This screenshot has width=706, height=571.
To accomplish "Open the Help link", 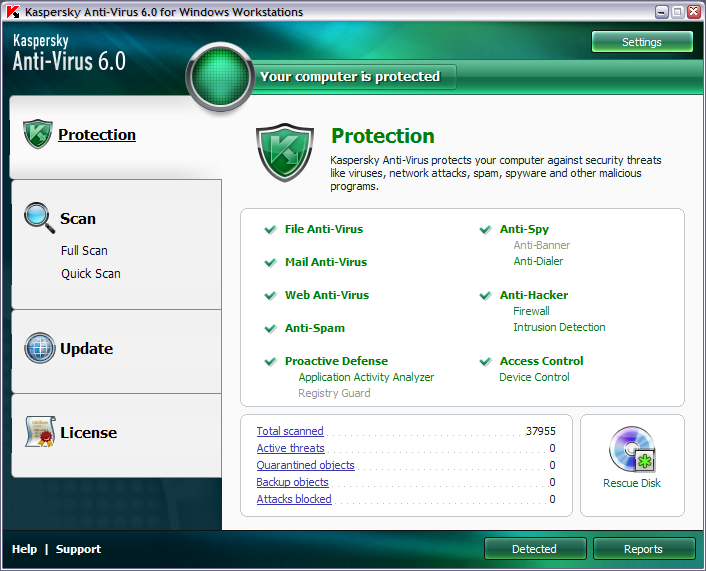I will pyautogui.click(x=24, y=549).
